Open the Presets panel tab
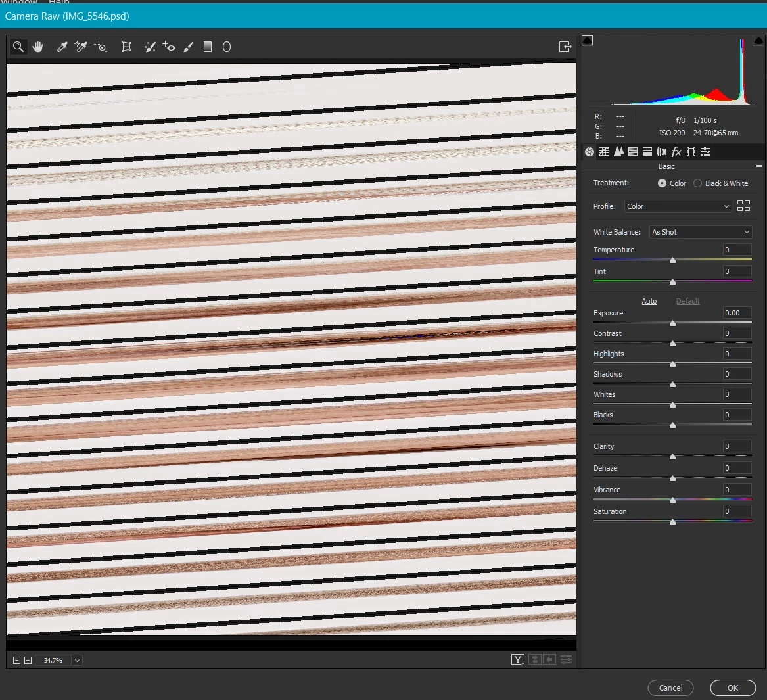The width and height of the screenshot is (767, 700). 705,152
